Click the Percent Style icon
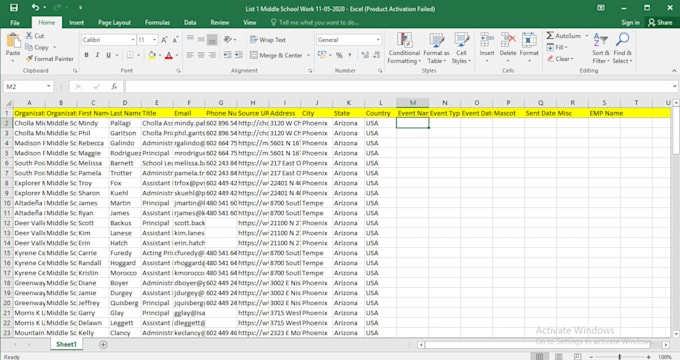The image size is (680, 360). click(339, 55)
